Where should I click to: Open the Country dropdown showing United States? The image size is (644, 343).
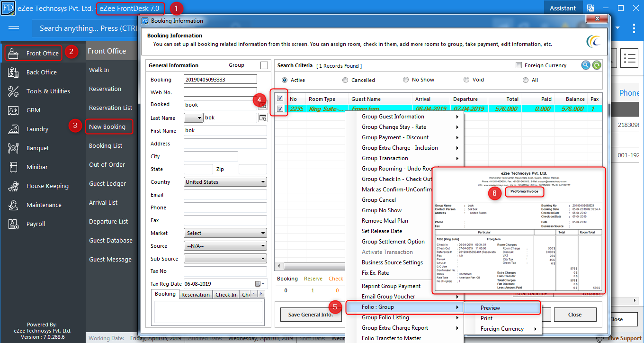click(x=225, y=182)
